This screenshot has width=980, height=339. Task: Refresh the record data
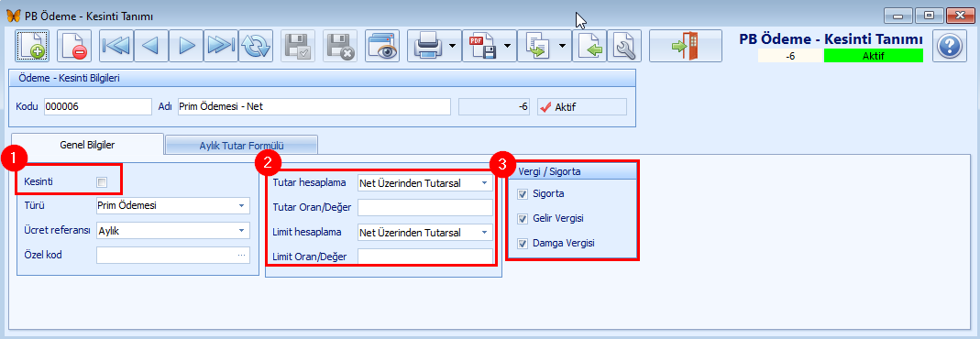pyautogui.click(x=256, y=46)
